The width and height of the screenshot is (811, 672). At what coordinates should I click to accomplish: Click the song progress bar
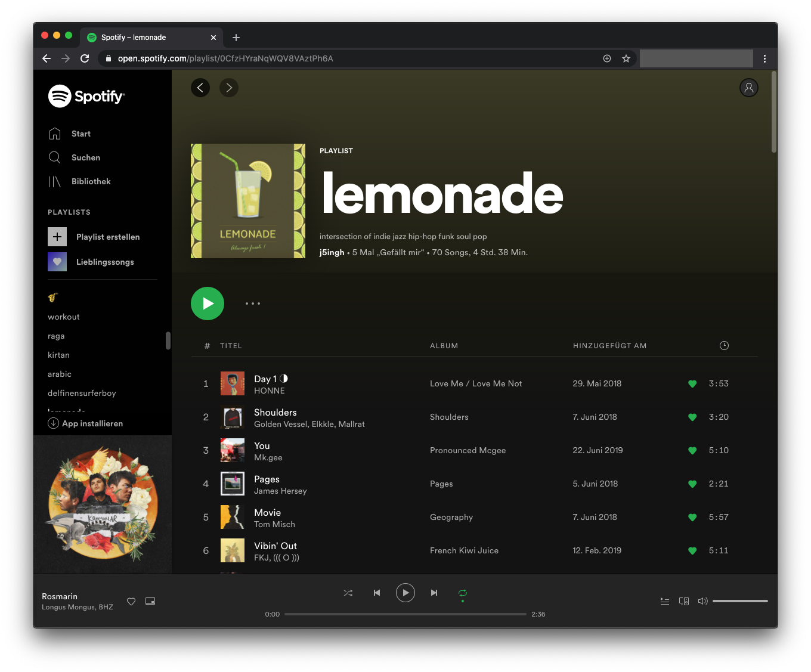click(405, 614)
